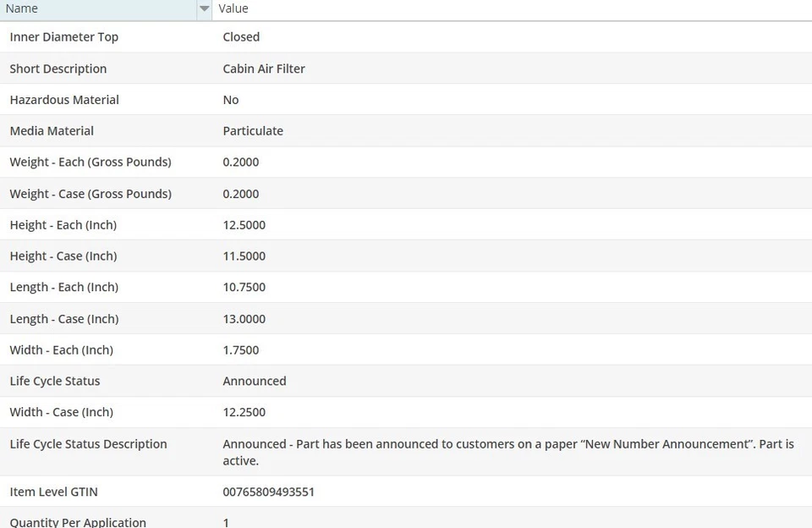Image resolution: width=812 pixels, height=528 pixels.
Task: Select the Quantity Per Application value 1
Action: (x=226, y=522)
